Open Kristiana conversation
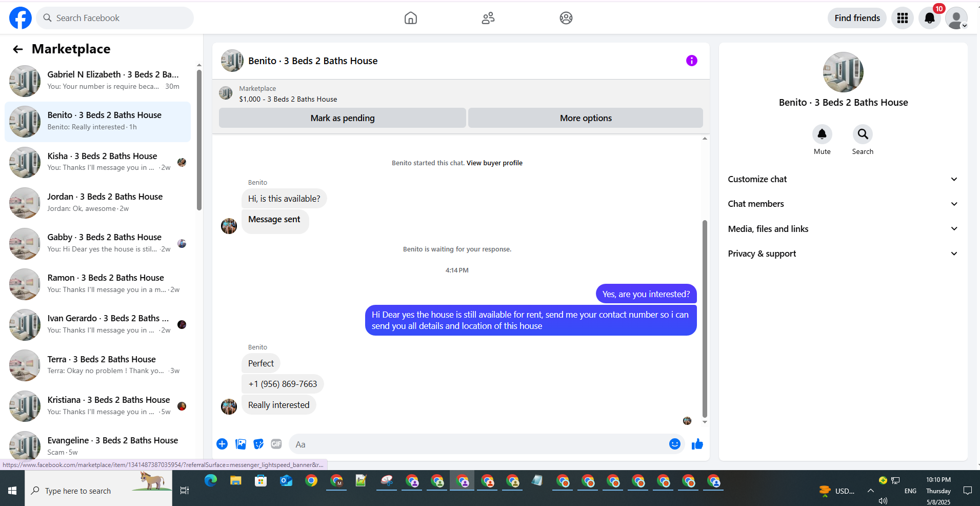Image resolution: width=980 pixels, height=506 pixels. 97,406
